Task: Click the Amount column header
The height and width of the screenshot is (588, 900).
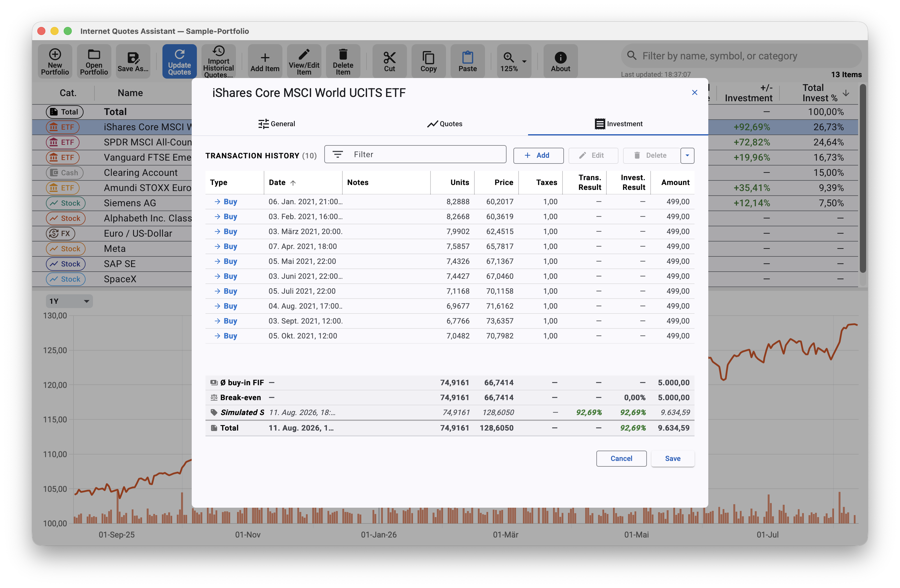Action: point(673,182)
